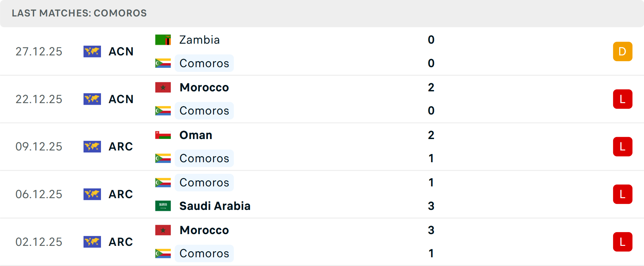Click the Last Matches: Comoros header

pyautogui.click(x=79, y=13)
